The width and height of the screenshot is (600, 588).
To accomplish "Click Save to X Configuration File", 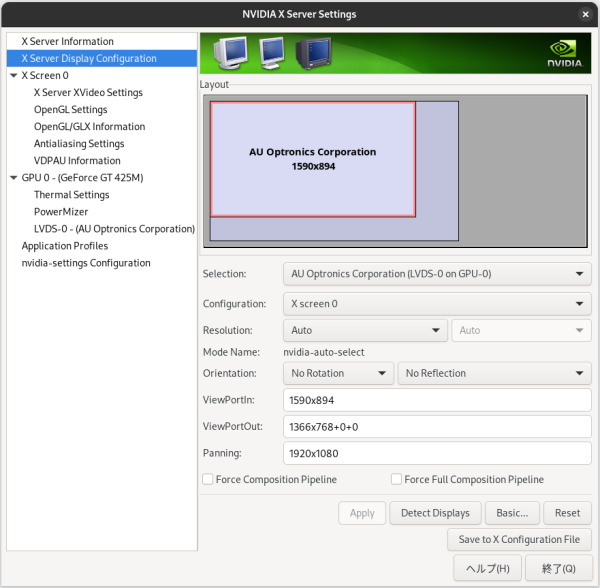I will 519,539.
